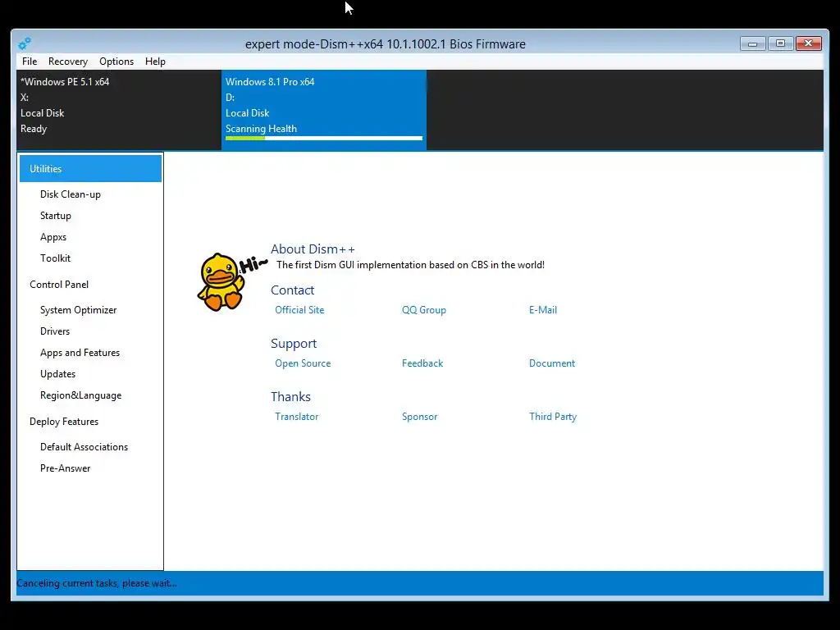Screen dimensions: 840x630
Task: Open Region&Language in the sidebar
Action: point(81,395)
